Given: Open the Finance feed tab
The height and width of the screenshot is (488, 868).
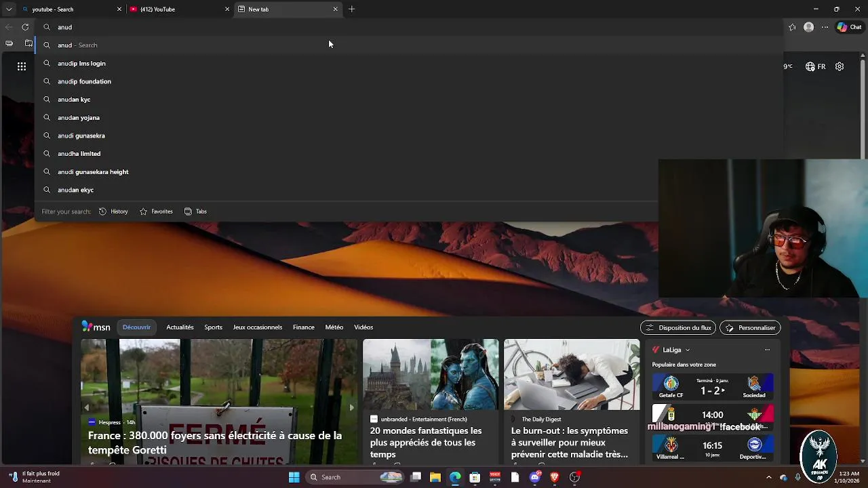Looking at the screenshot, I should 304,327.
